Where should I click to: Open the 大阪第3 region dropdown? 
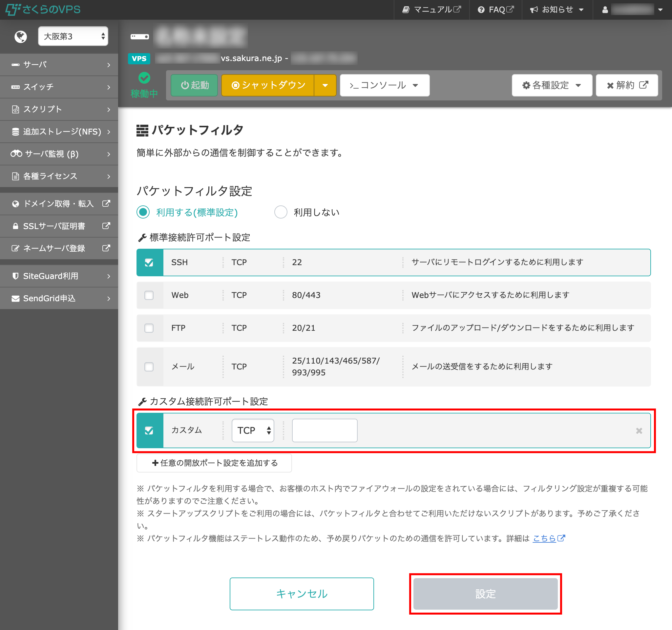click(x=73, y=36)
